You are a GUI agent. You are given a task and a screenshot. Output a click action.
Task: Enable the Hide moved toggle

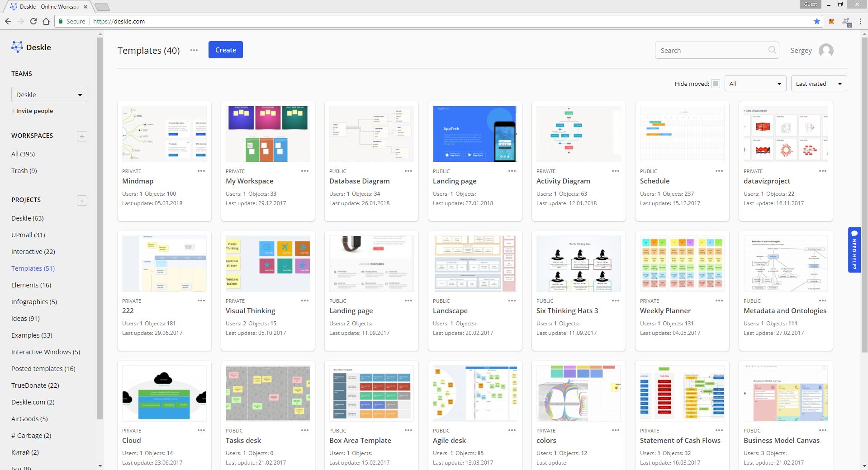point(715,84)
